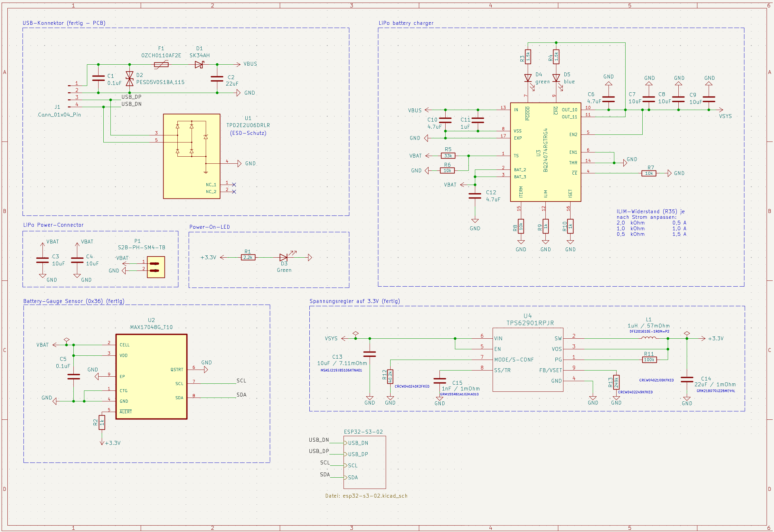Click the D5 blue LED symbol
The image size is (774, 532).
coord(556,78)
